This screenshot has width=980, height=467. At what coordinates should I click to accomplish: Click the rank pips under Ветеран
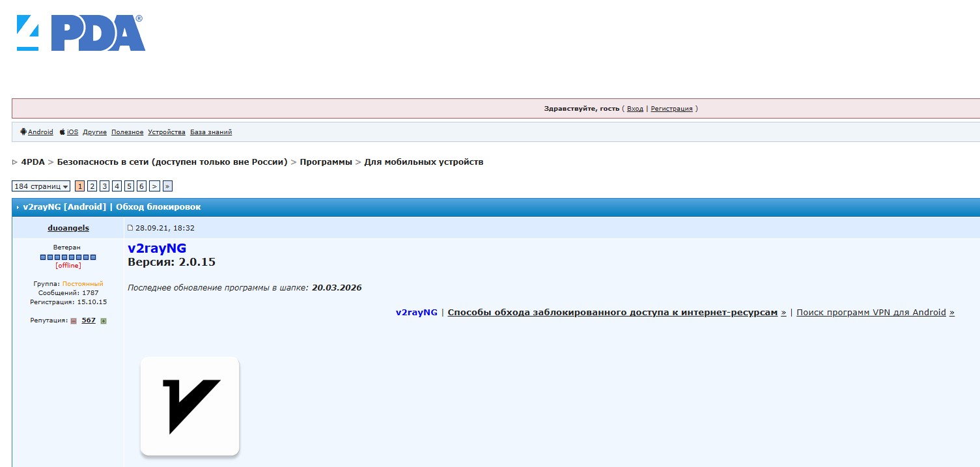[68, 257]
